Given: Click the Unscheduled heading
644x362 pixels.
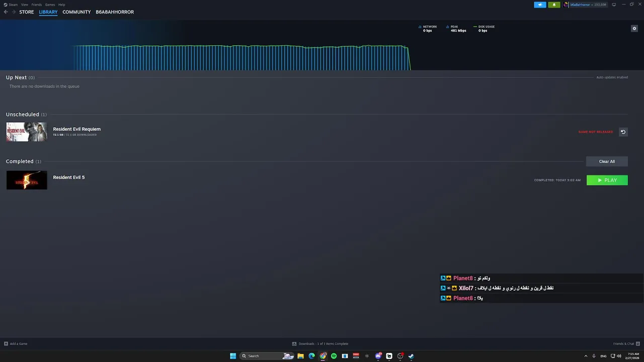Looking at the screenshot, I should point(23,115).
